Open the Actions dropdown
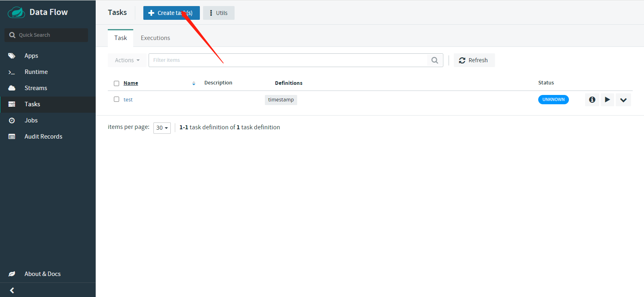Image resolution: width=644 pixels, height=297 pixels. (127, 60)
